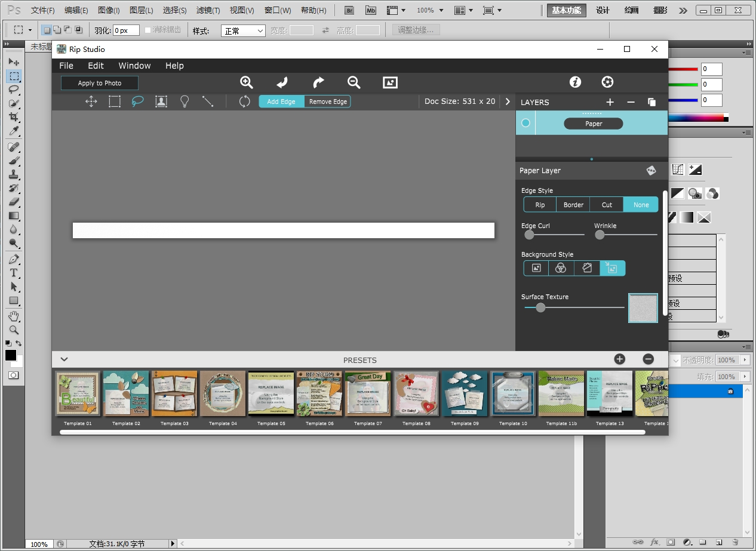Click the fit-image-to-view icon
Image resolution: width=756 pixels, height=551 pixels.
coord(390,82)
